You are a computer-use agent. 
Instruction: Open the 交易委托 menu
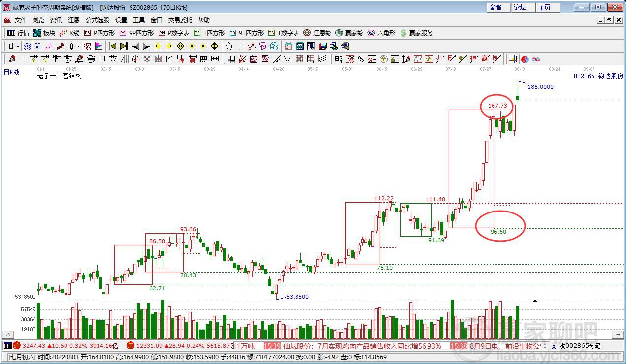point(180,20)
